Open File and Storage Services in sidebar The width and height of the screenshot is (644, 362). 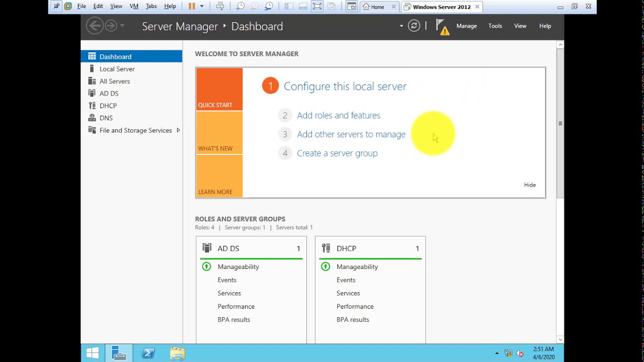point(131,130)
